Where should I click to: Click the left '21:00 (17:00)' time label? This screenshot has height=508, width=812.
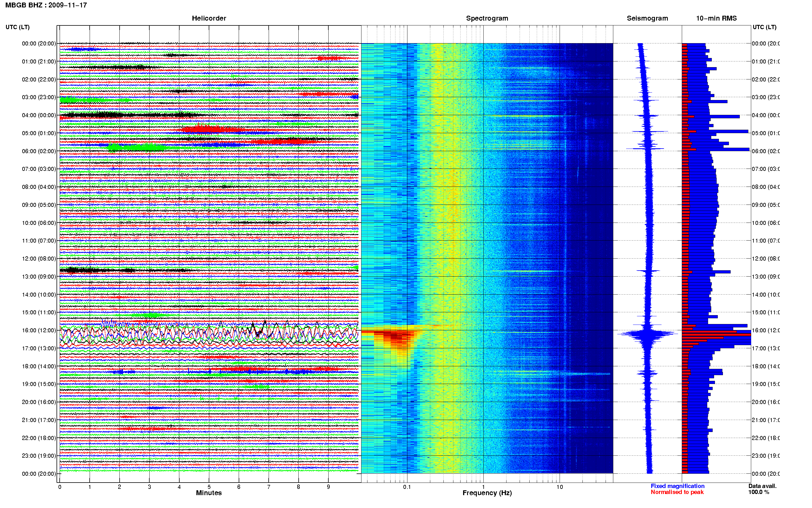point(39,420)
